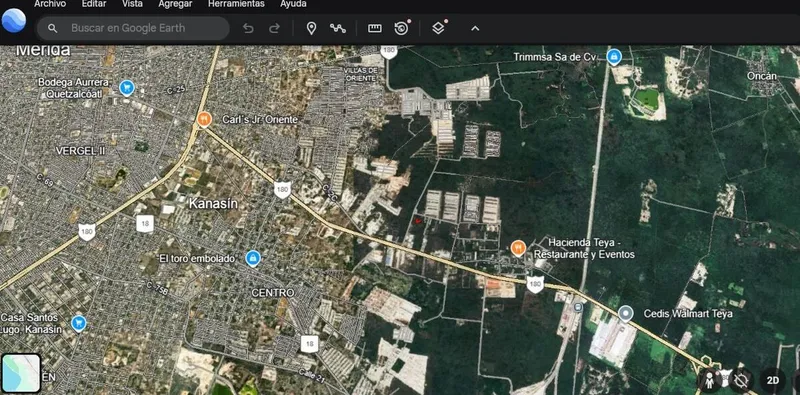Click the Carl's Jr. Oriente restaurant marker
Image resolution: width=800 pixels, height=395 pixels.
(204, 119)
